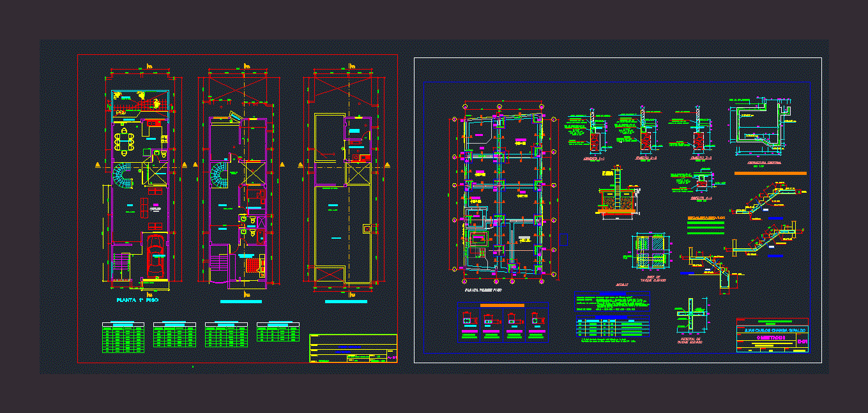Select the cyan title bar under the roof plan
This screenshot has width=868, height=413.
(346, 301)
